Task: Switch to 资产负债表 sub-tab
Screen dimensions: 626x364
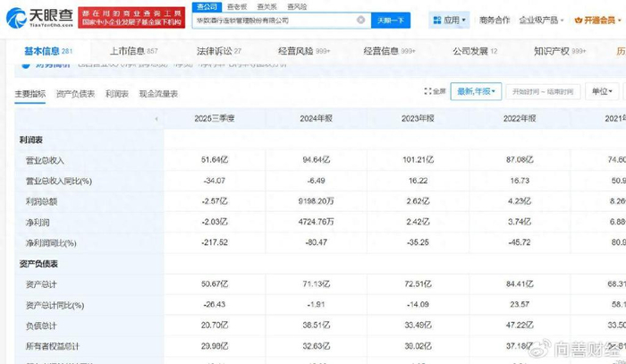Action: [x=75, y=94]
